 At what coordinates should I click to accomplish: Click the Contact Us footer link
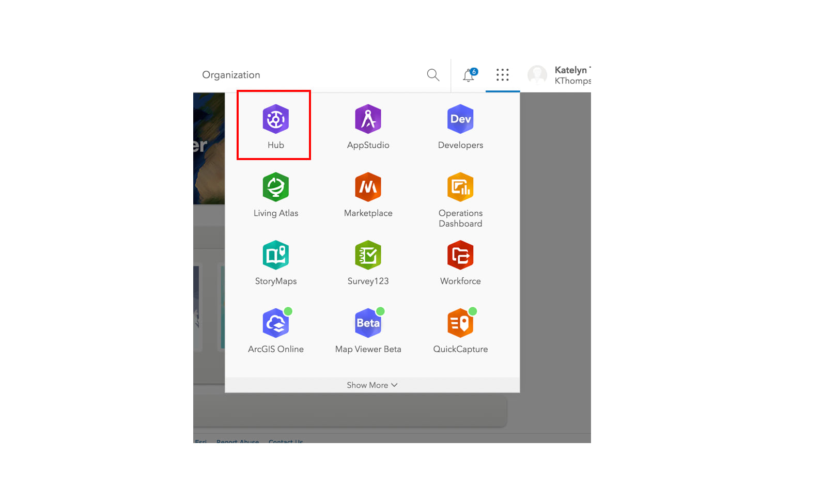(286, 442)
